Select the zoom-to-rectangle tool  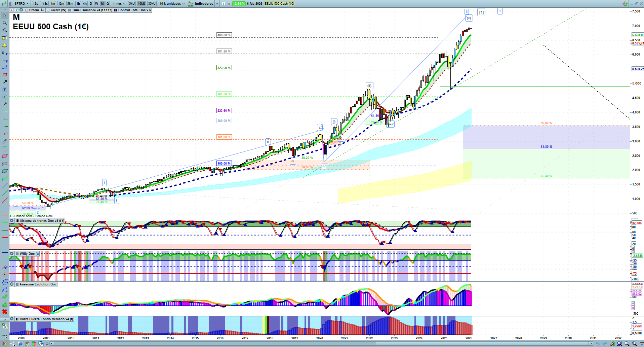point(5,30)
